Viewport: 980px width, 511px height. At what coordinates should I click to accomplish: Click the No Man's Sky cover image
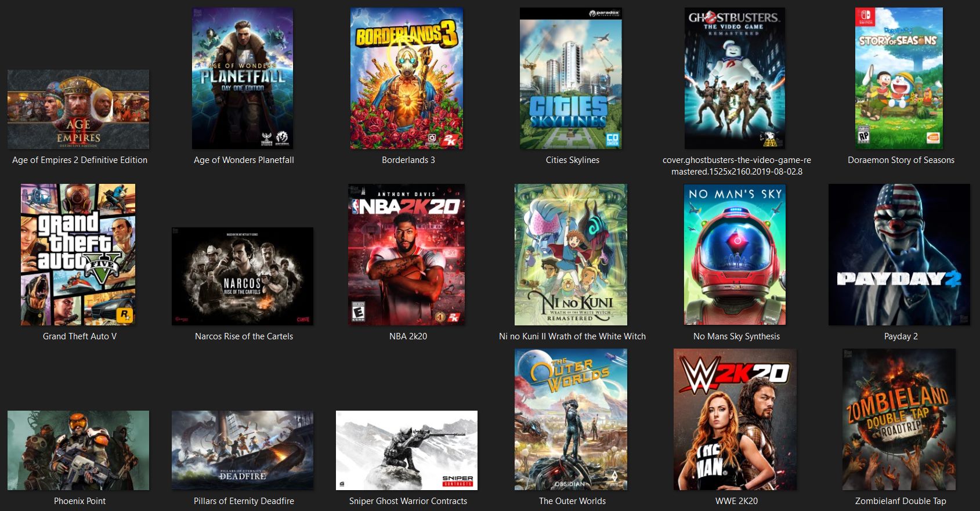pyautogui.click(x=735, y=255)
